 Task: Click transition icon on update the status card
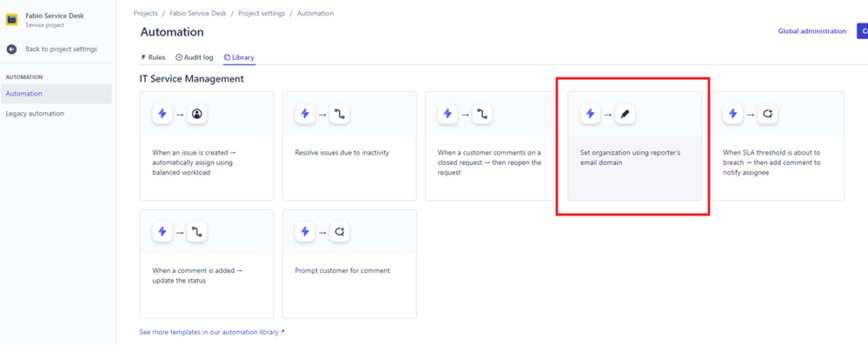(x=196, y=232)
